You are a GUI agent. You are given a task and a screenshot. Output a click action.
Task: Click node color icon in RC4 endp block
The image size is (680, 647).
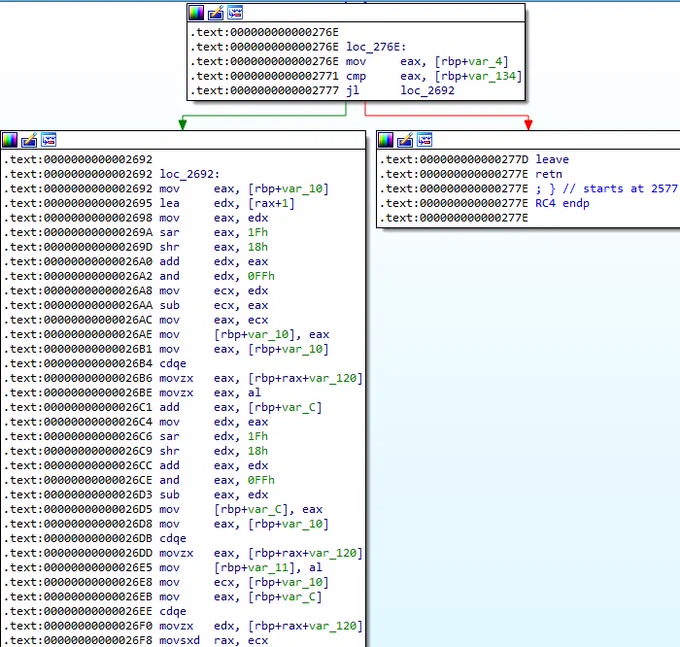point(386,140)
